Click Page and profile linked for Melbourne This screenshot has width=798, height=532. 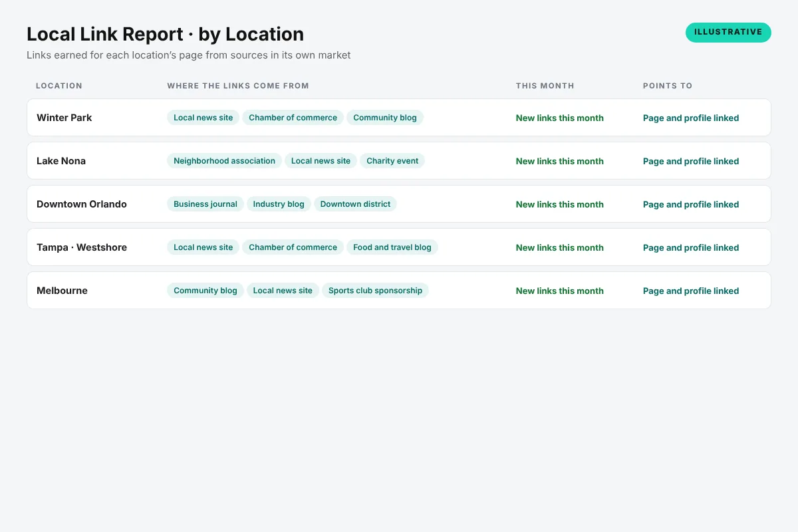(691, 291)
